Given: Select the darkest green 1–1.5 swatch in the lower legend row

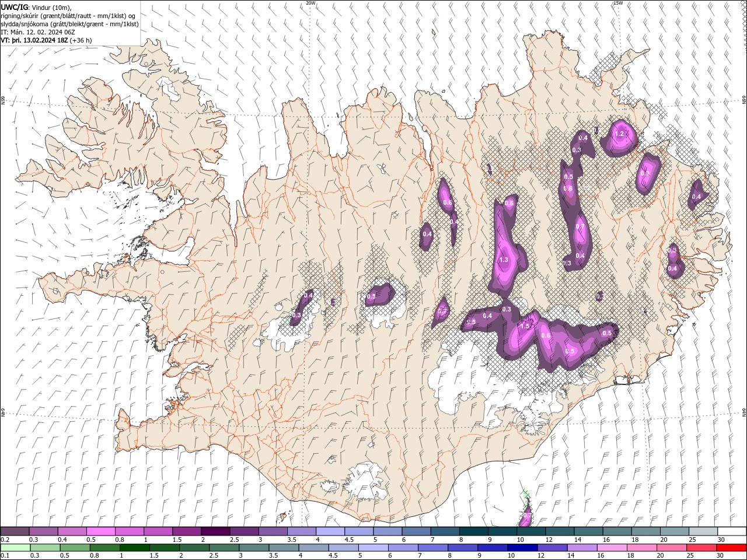Looking at the screenshot, I should coord(134,548).
